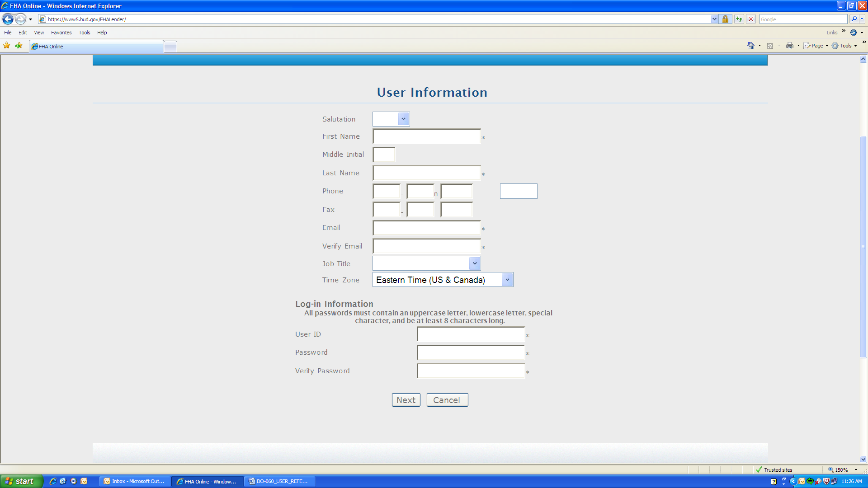Click the magnifier search icon

[854, 19]
